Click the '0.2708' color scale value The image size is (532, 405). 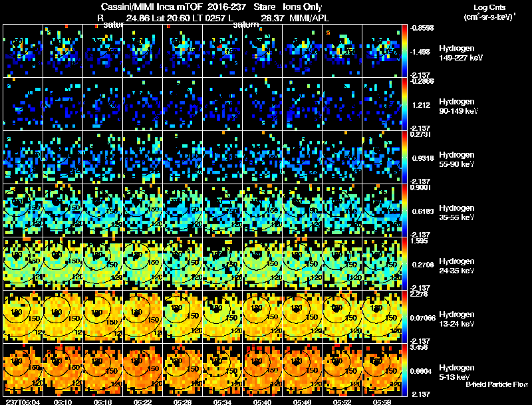(x=423, y=265)
